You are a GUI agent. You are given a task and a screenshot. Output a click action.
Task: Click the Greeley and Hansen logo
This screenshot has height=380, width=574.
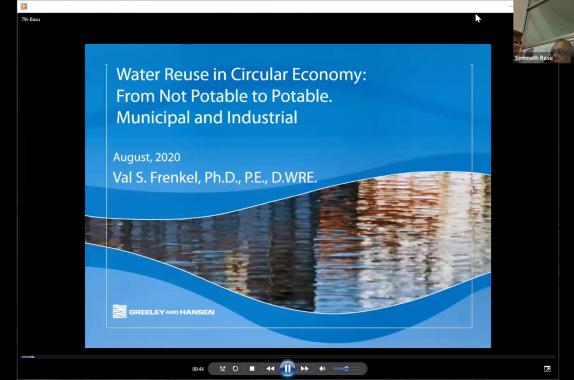(164, 312)
